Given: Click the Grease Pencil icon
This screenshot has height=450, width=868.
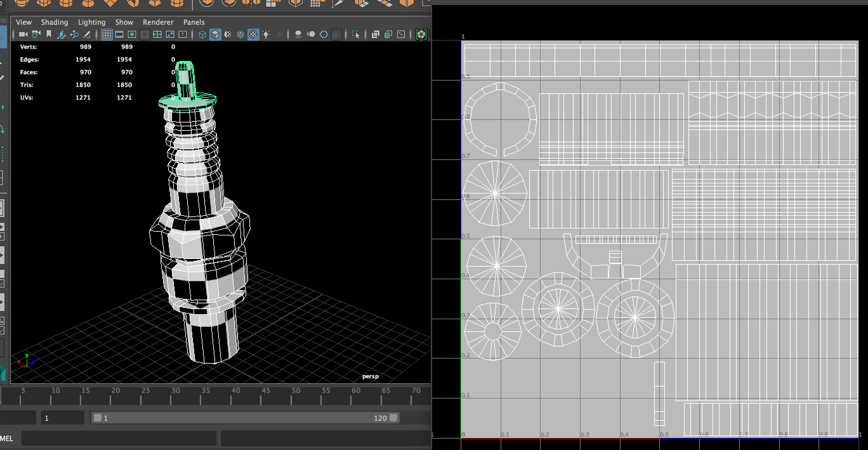Looking at the screenshot, I should 87,34.
